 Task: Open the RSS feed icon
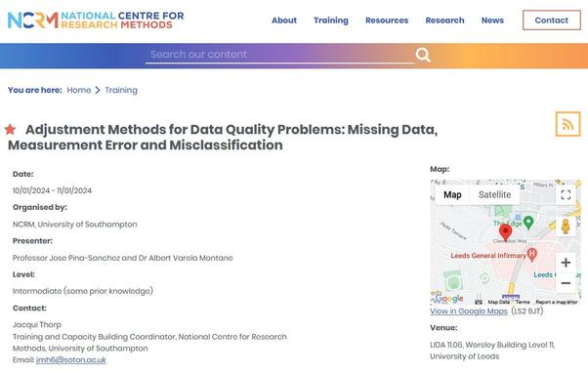(567, 124)
